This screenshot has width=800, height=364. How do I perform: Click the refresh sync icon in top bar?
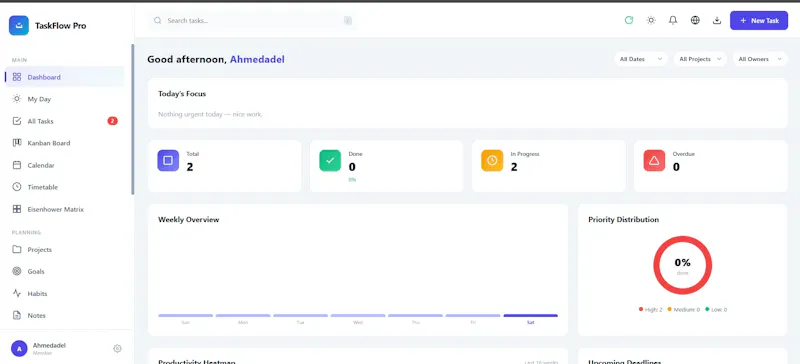click(x=629, y=20)
